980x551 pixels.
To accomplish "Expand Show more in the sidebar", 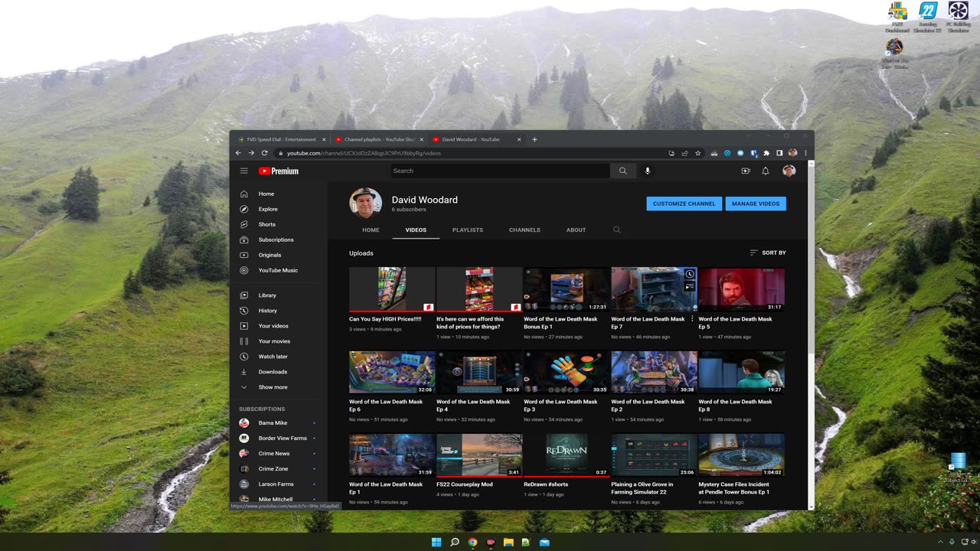I will pos(279,387).
